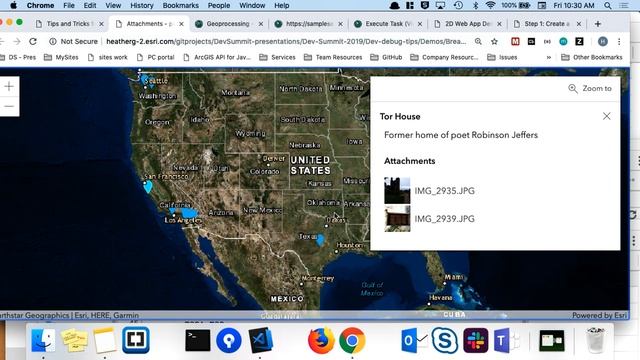Screen dimensions: 640x360
Task: Open the IMG_2939.JPG attachment link
Action: click(444, 219)
